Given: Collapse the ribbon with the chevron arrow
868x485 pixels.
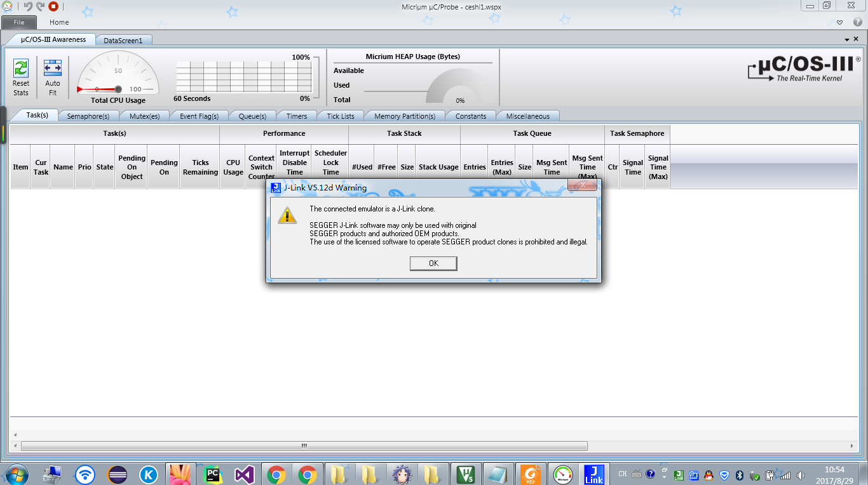Looking at the screenshot, I should coord(839,22).
